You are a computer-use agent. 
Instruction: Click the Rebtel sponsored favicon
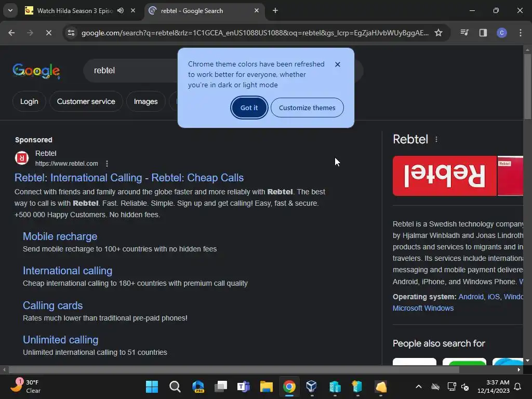pos(22,158)
